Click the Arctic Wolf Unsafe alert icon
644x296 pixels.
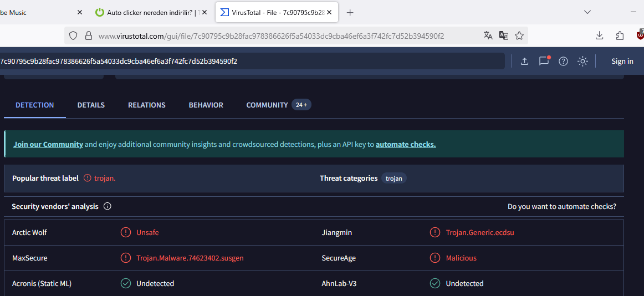(126, 232)
